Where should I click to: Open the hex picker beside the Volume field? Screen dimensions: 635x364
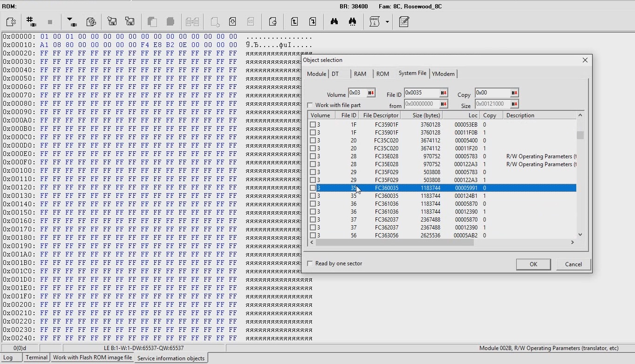coord(371,93)
